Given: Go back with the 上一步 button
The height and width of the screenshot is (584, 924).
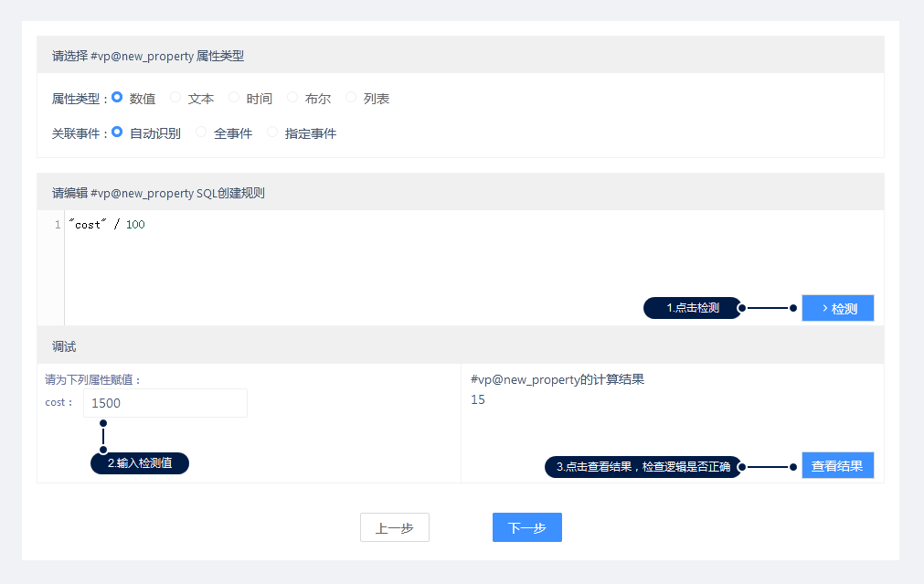Looking at the screenshot, I should coord(394,527).
